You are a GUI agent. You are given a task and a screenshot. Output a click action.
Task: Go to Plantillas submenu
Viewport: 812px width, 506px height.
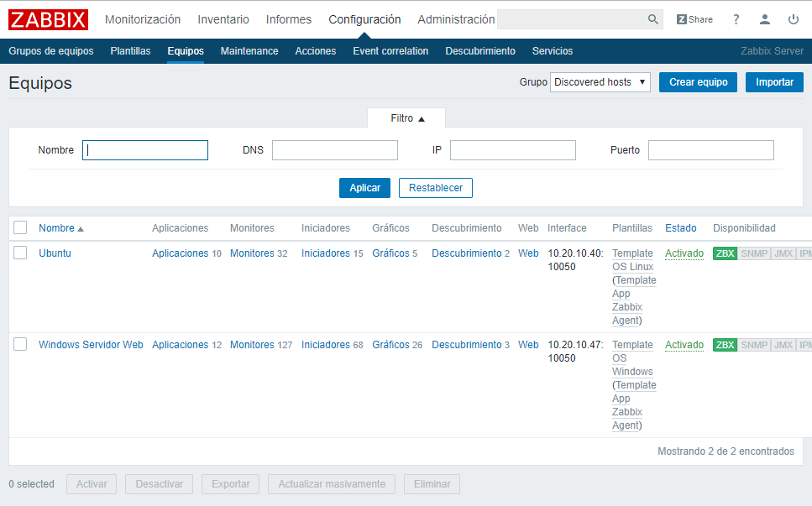(x=130, y=51)
